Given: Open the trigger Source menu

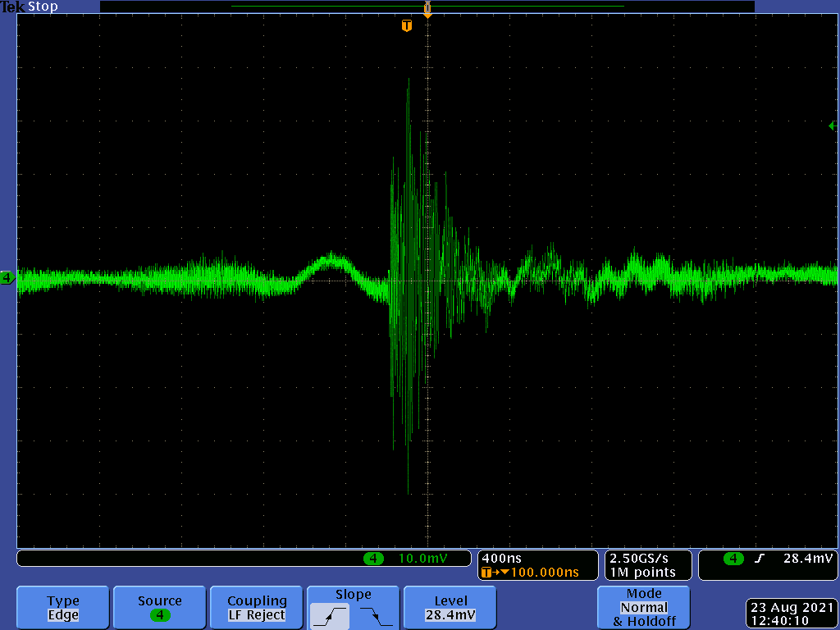Looking at the screenshot, I should [160, 608].
